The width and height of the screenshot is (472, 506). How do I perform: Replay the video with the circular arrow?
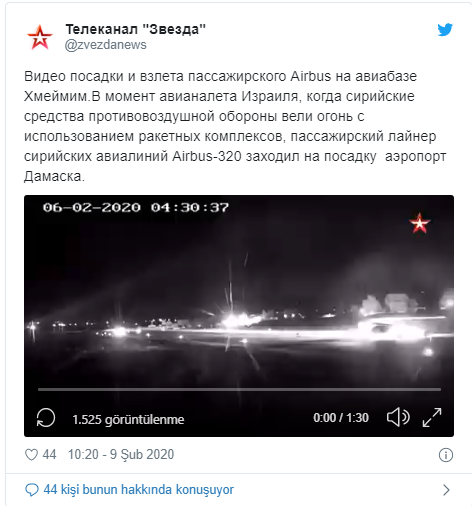coord(46,418)
